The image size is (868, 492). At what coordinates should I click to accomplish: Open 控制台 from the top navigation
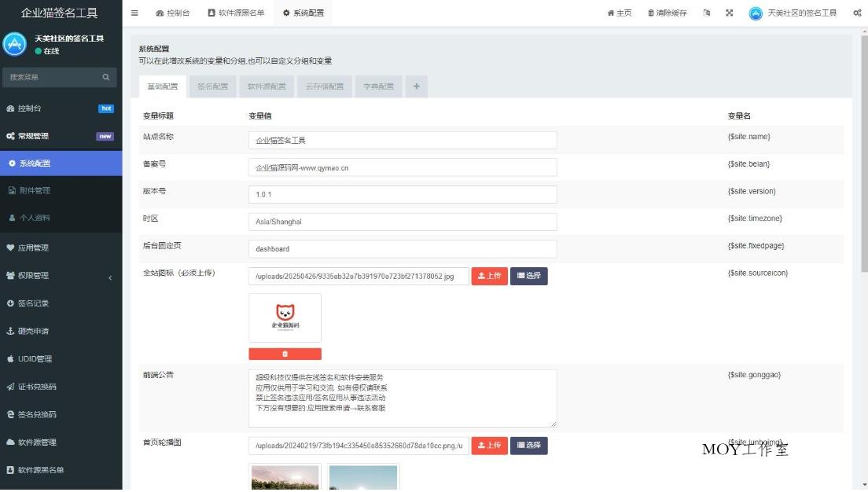(x=172, y=13)
